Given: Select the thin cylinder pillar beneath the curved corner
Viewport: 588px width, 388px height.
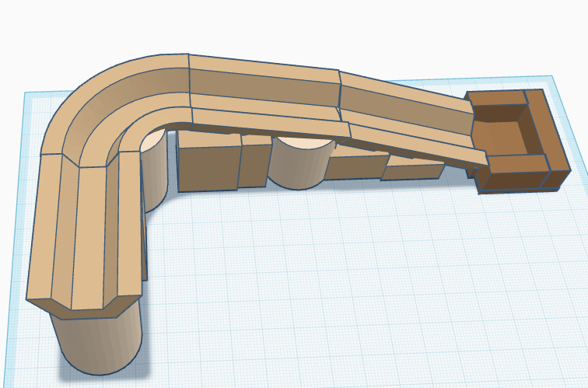Looking at the screenshot, I should (155, 169).
